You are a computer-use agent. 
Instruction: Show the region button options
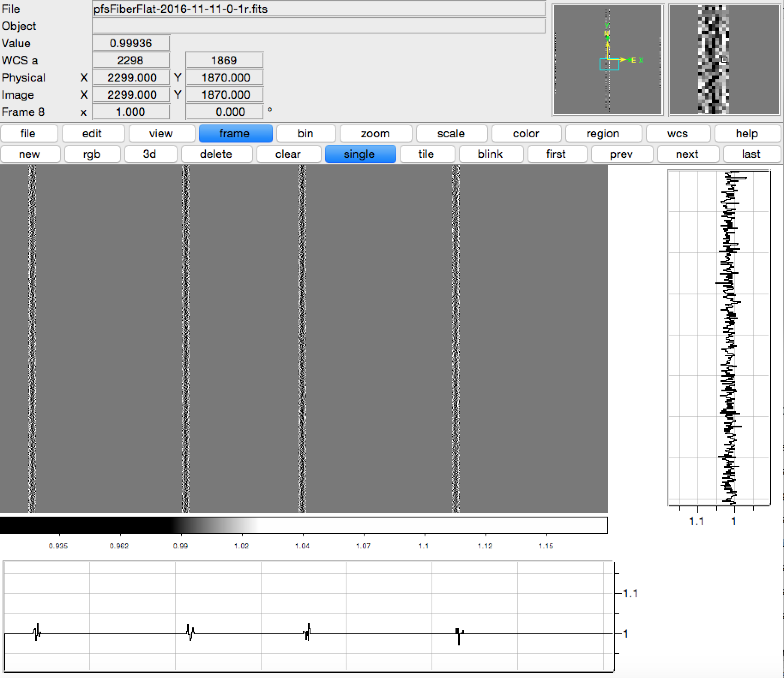(603, 133)
